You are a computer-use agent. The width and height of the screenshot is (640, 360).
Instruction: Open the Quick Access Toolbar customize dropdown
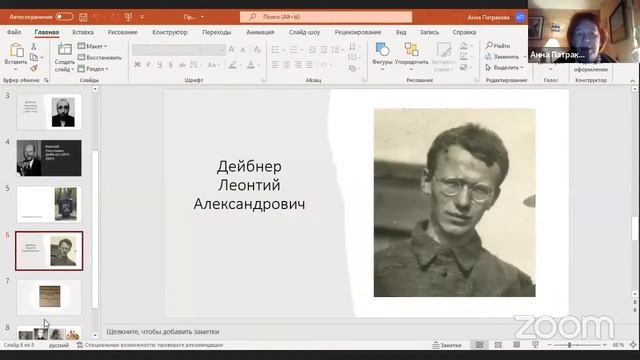142,17
